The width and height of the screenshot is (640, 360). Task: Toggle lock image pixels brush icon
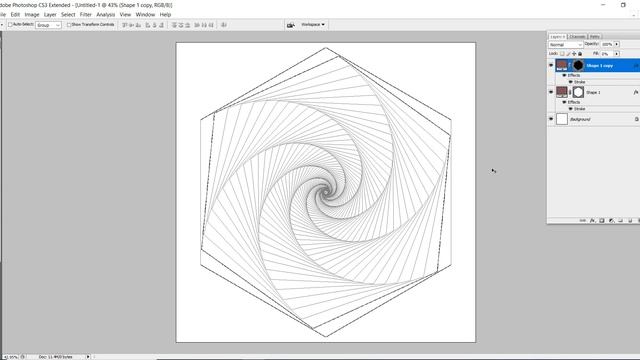tap(568, 54)
